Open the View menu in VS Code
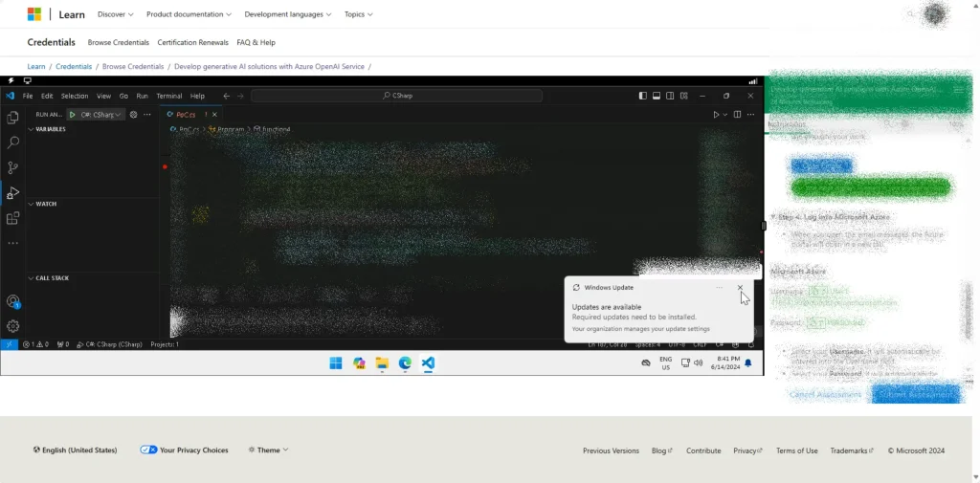Screen dimensions: 980x483 click(103, 97)
